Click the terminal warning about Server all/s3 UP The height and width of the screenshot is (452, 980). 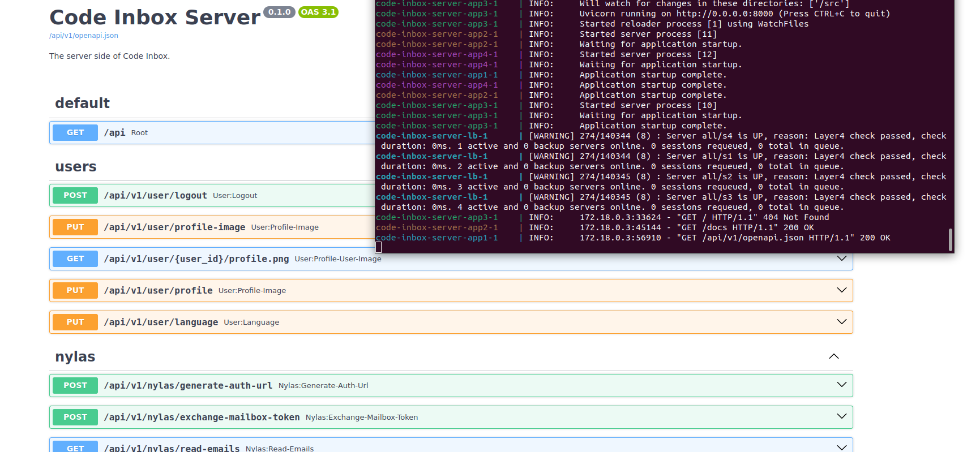(661, 202)
